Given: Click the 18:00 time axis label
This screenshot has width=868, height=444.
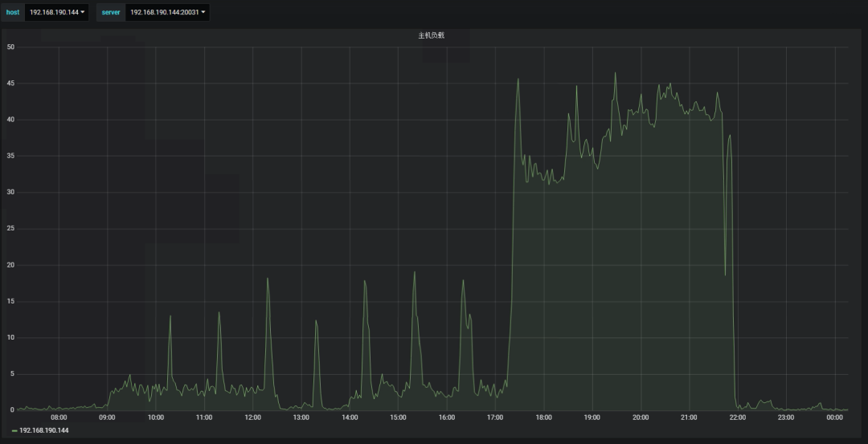Looking at the screenshot, I should point(543,418).
